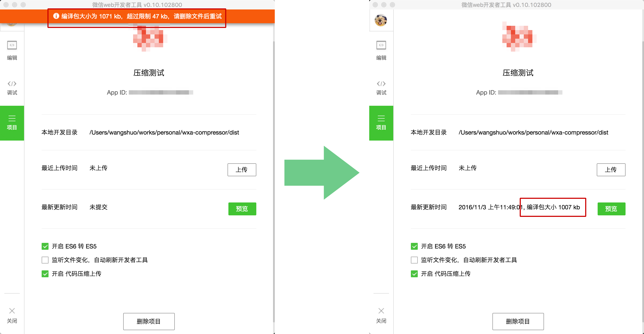Click the project logo in the right window

coord(519,37)
